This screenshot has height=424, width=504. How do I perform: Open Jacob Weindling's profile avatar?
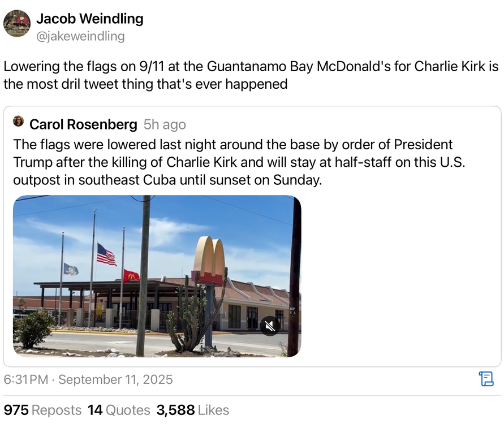coord(17,24)
